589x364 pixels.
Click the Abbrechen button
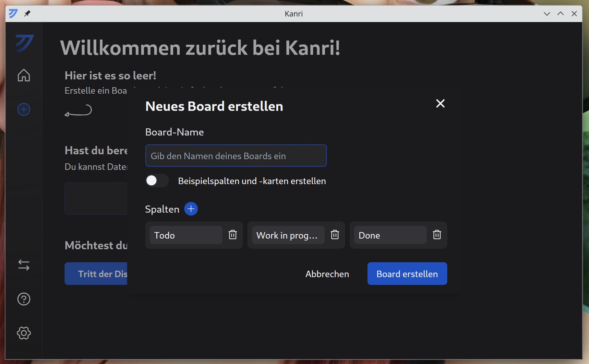[x=327, y=274]
